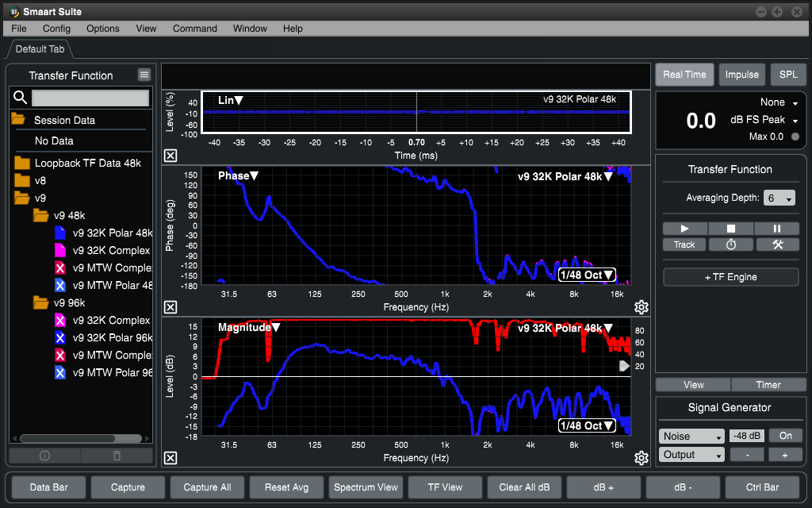Show hidden v9 MTW Complex trace under v9 48k
Image resolution: width=812 pixels, height=508 pixels.
pyautogui.click(x=60, y=268)
